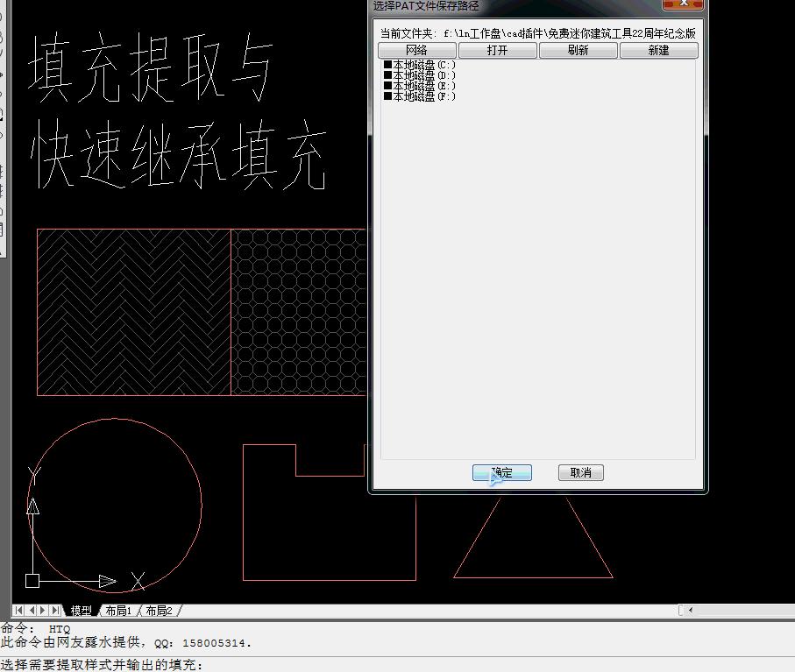795x672 pixels.
Task: Click the next-tab navigation arrow
Action: [44, 610]
